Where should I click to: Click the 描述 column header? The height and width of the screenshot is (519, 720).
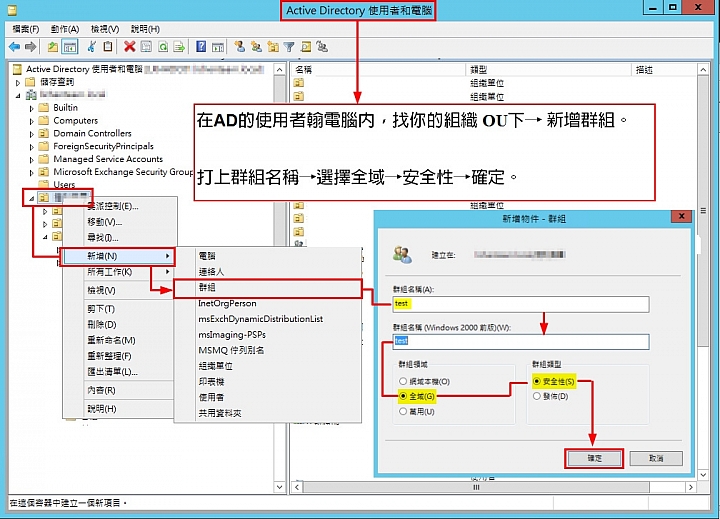(x=664, y=70)
